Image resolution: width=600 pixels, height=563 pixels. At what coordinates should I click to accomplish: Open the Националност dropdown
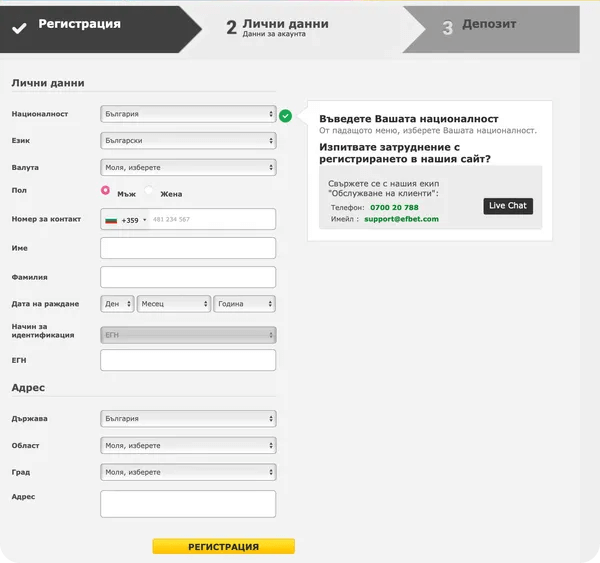point(188,114)
